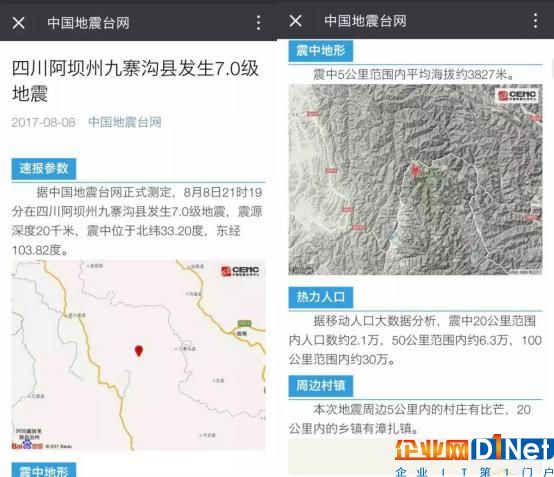
Task: Click the 企业网 D1Net watermark logo
Action: pos(473,455)
